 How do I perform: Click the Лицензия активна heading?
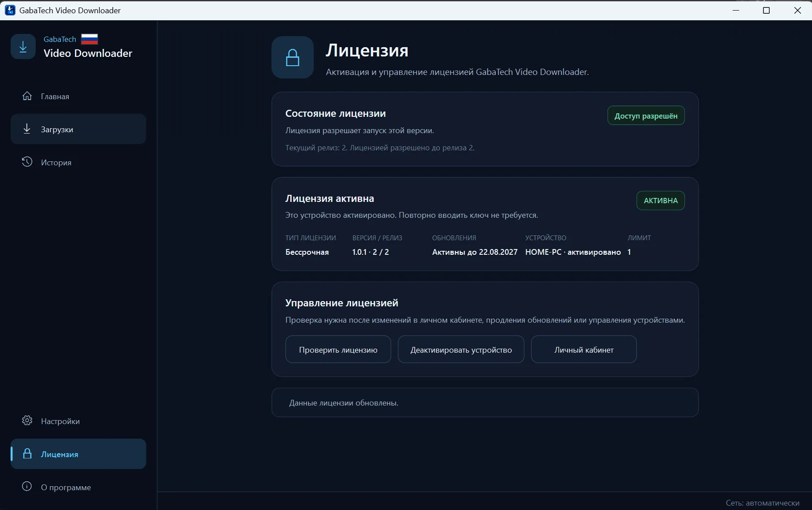(x=329, y=198)
